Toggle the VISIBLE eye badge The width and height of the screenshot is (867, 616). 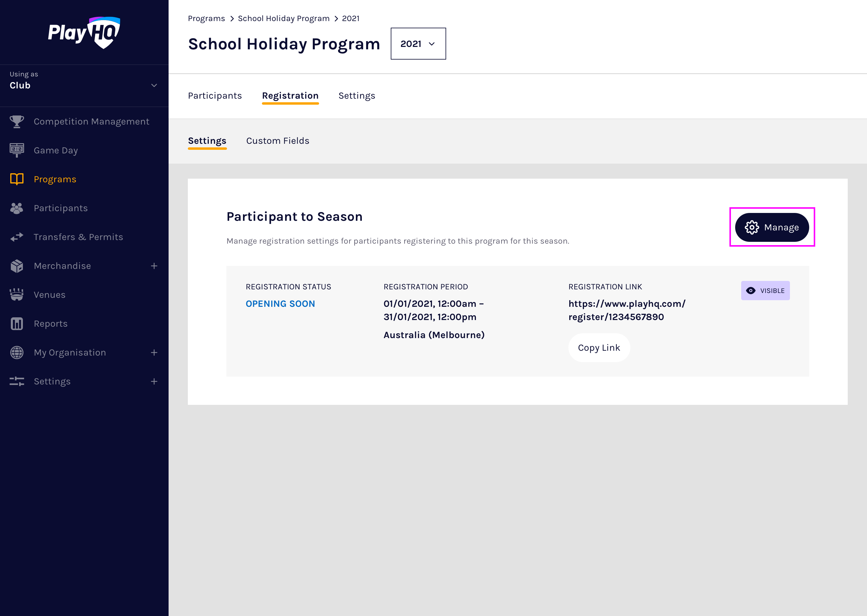pos(765,291)
